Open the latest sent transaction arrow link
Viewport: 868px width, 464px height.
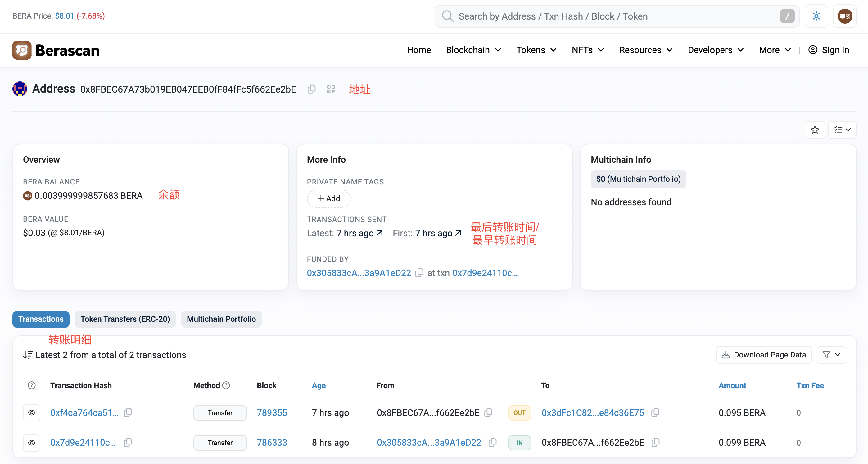click(x=380, y=233)
